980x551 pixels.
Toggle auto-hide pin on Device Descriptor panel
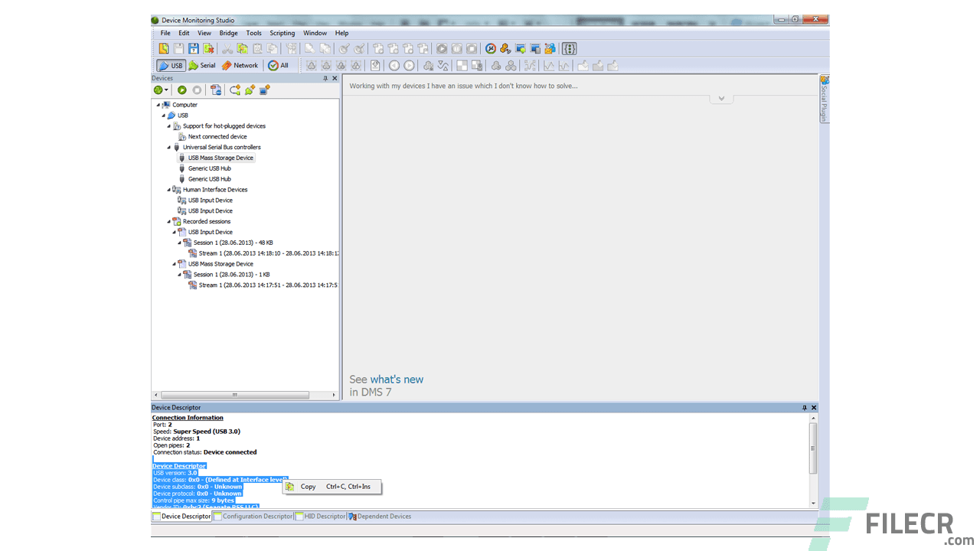click(x=806, y=407)
